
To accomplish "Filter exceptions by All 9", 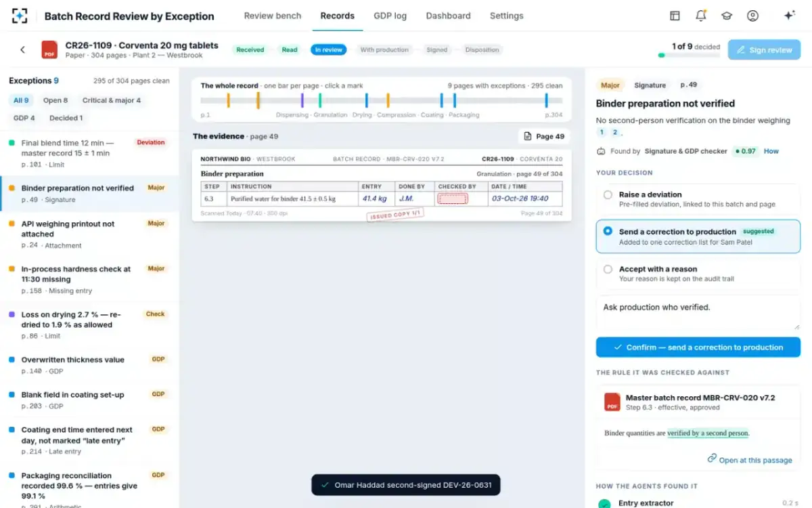I will click(22, 100).
